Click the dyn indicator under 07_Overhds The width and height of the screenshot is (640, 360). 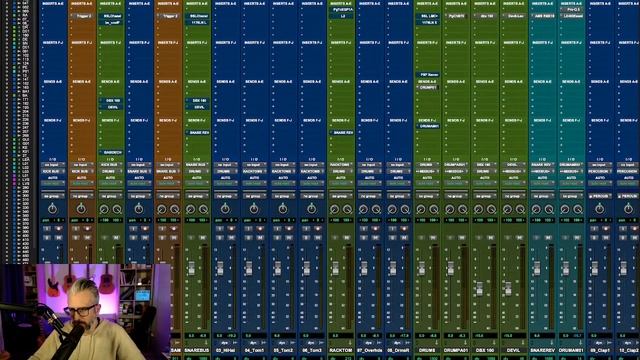[368, 343]
